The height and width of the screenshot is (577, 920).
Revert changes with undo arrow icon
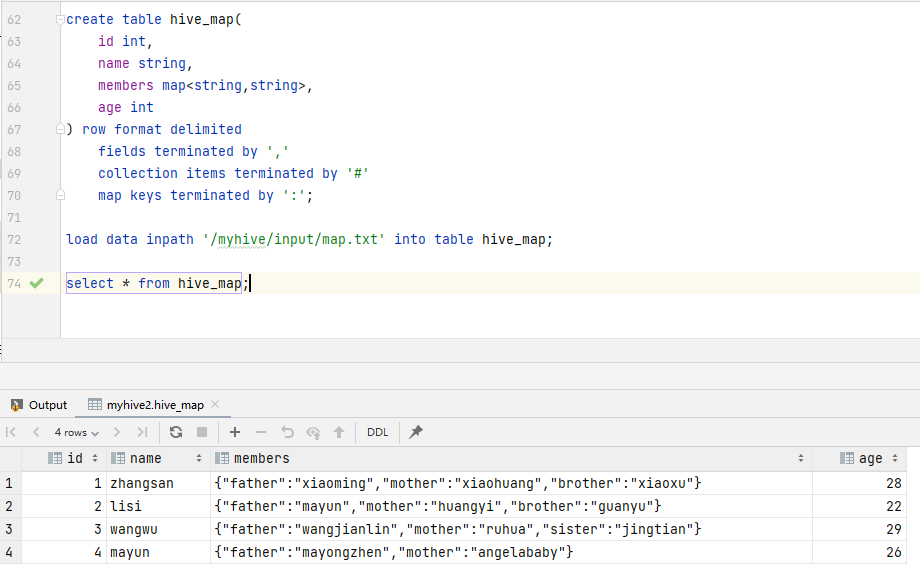click(x=287, y=433)
